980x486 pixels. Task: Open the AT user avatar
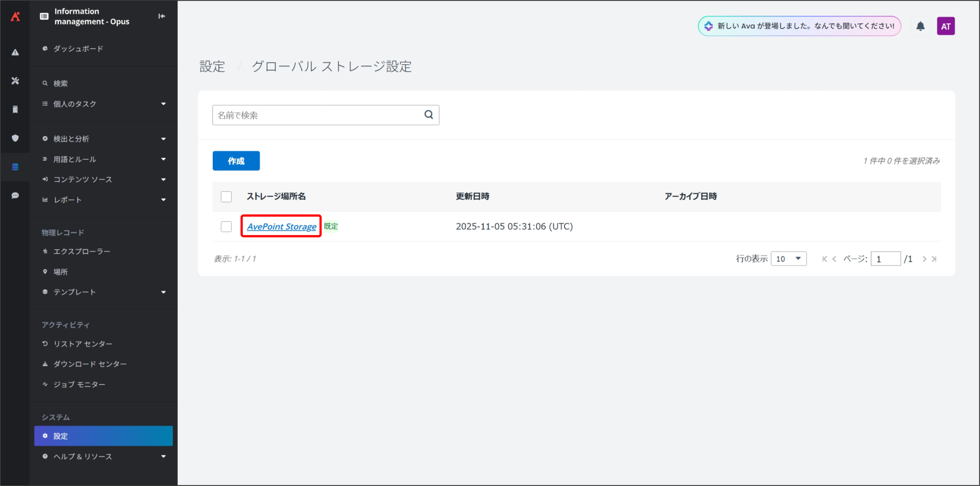(945, 26)
